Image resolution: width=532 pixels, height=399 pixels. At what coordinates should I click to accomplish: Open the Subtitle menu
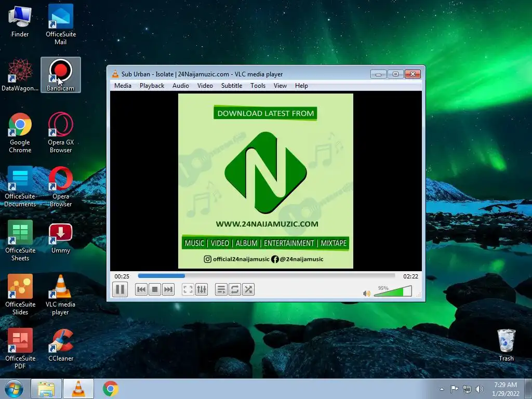232,86
